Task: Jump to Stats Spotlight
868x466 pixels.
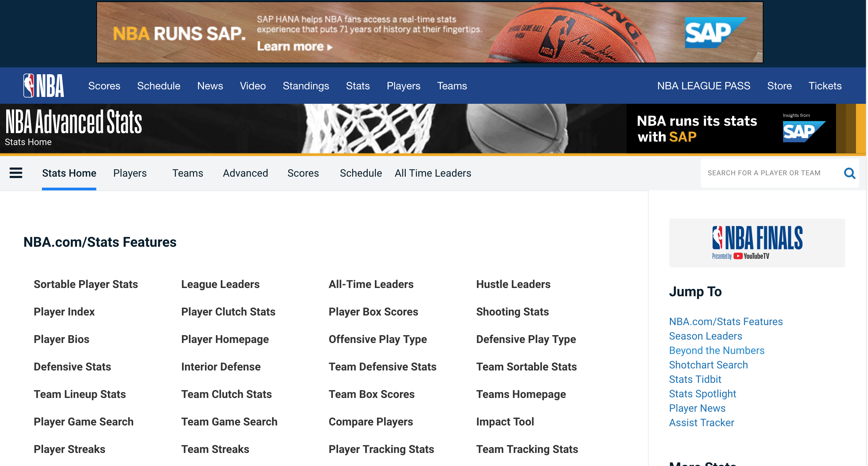Action: (x=703, y=393)
